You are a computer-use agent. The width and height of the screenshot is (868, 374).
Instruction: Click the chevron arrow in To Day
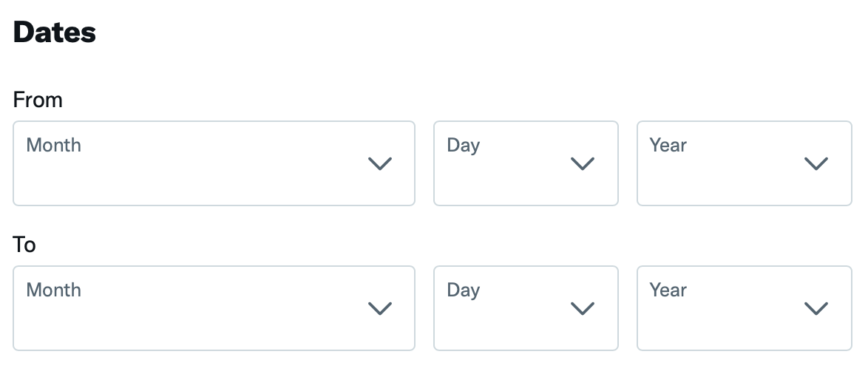(583, 309)
